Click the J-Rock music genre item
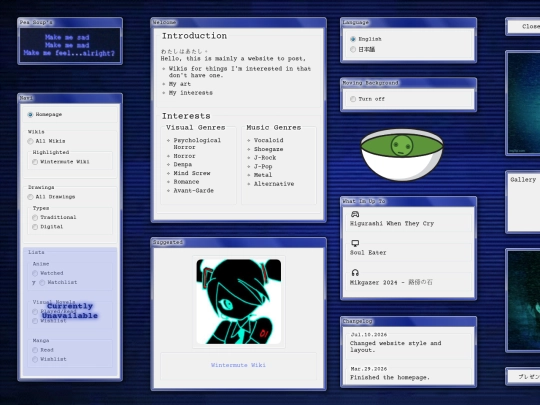 click(x=265, y=158)
